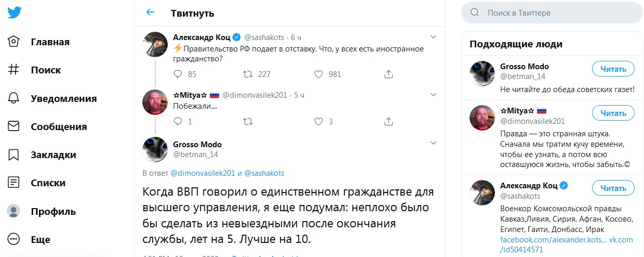The width and height of the screenshot is (644, 257).
Task: Click the Поиск в Твиттере search field
Action: [x=556, y=12]
